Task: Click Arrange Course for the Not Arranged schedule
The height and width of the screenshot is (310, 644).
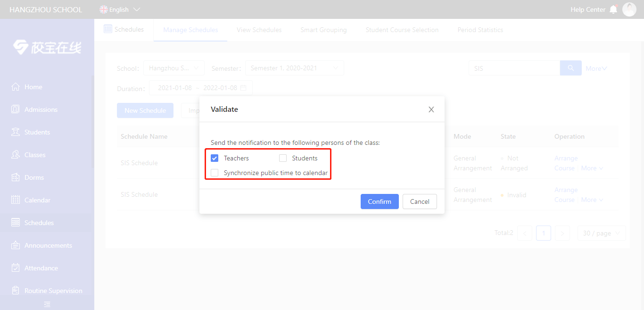Action: click(566, 163)
